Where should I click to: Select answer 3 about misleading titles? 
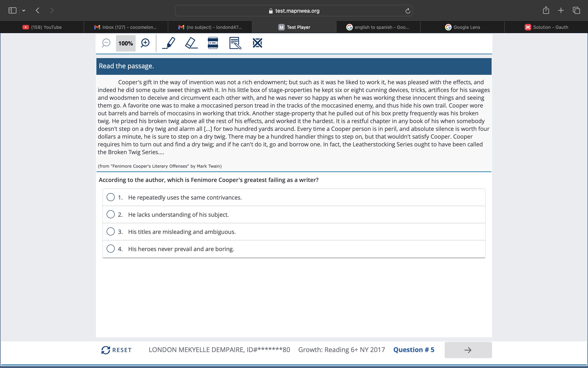click(x=294, y=232)
